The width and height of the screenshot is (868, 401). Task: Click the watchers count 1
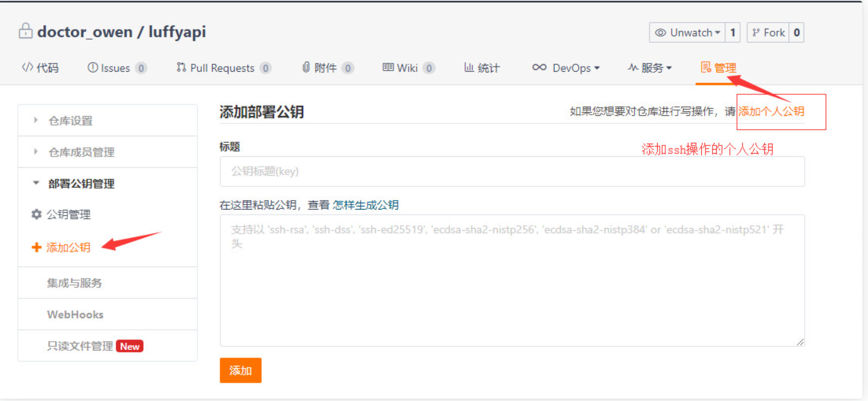tap(733, 32)
